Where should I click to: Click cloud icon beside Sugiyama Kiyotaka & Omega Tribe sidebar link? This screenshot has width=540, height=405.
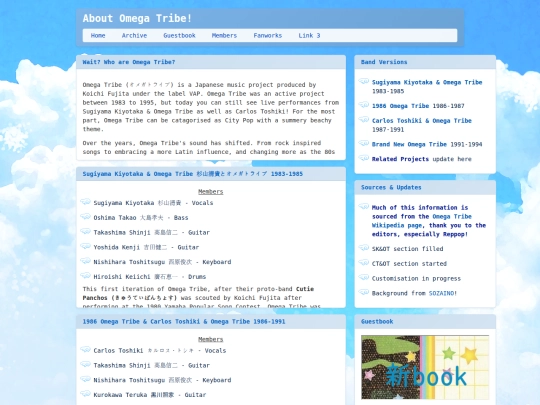point(364,81)
